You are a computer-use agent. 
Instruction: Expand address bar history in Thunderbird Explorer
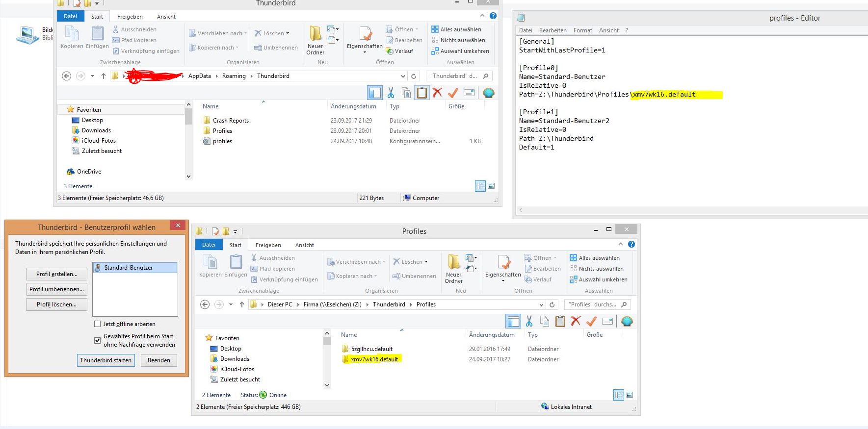[403, 76]
